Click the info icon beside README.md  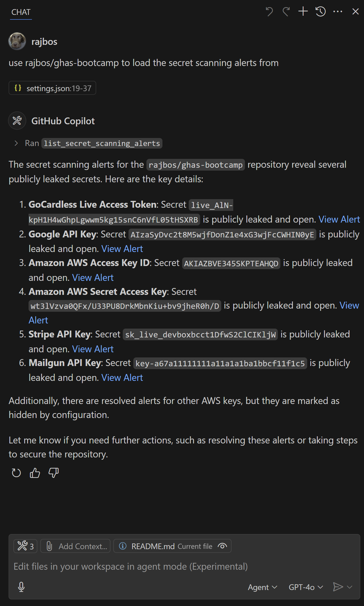click(x=123, y=546)
